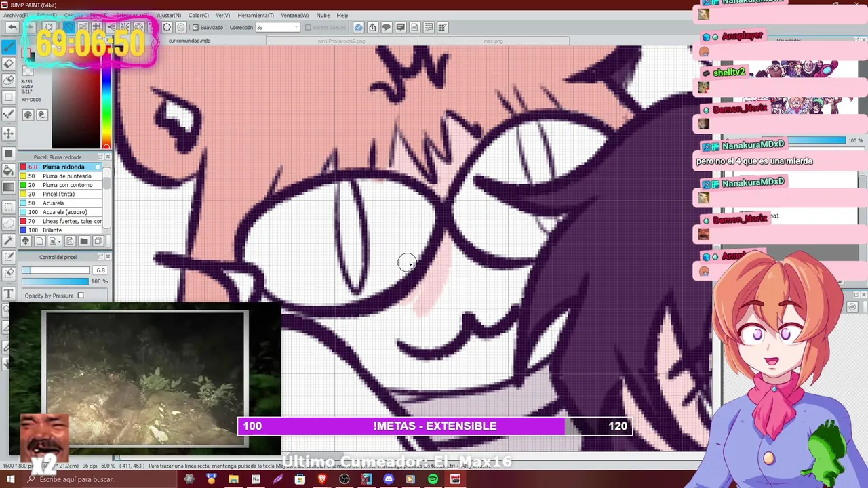Image resolution: width=868 pixels, height=488 pixels.
Task: Open the Ventana(W) menu
Action: [x=294, y=15]
